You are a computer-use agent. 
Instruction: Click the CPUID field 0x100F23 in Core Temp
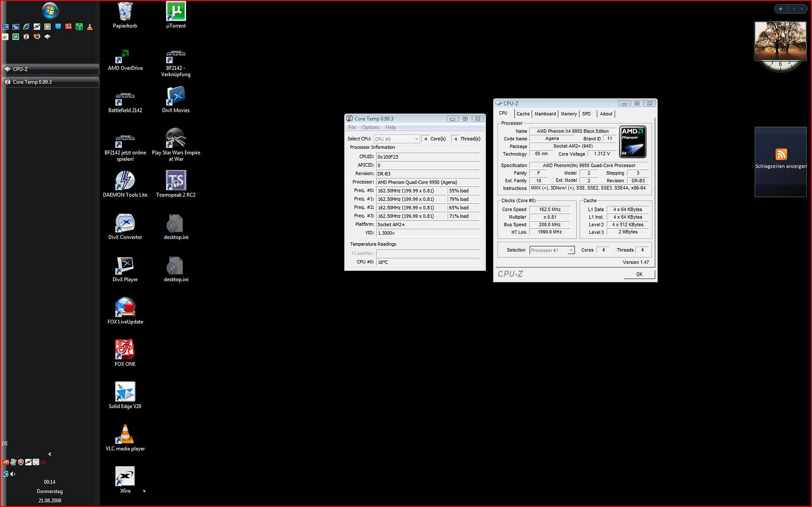click(428, 157)
